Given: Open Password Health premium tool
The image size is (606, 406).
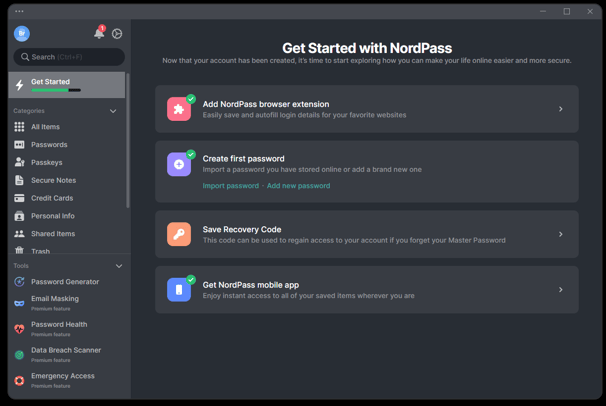Looking at the screenshot, I should pos(59,329).
